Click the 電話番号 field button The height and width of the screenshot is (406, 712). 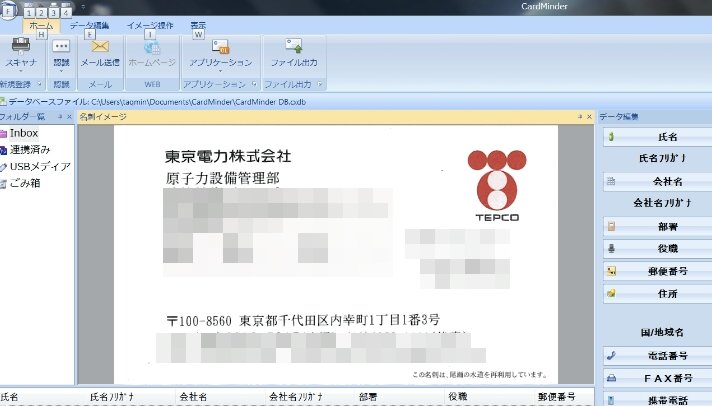tap(658, 356)
